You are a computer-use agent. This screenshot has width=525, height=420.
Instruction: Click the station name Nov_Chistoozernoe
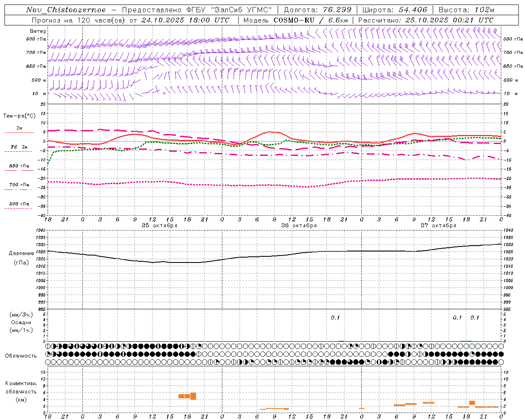point(66,10)
